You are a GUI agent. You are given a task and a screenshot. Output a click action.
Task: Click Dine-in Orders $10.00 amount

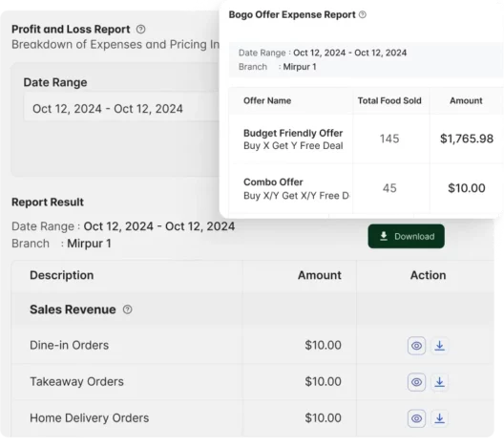tap(323, 345)
